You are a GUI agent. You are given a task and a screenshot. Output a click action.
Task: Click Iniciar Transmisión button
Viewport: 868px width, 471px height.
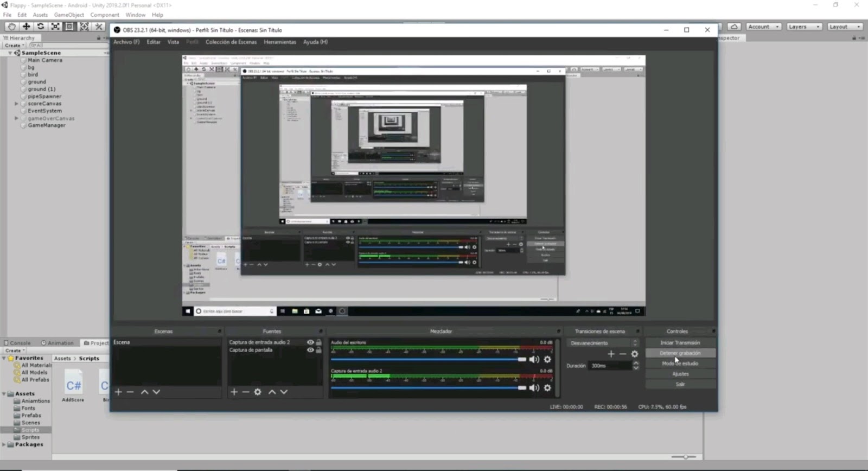point(680,343)
